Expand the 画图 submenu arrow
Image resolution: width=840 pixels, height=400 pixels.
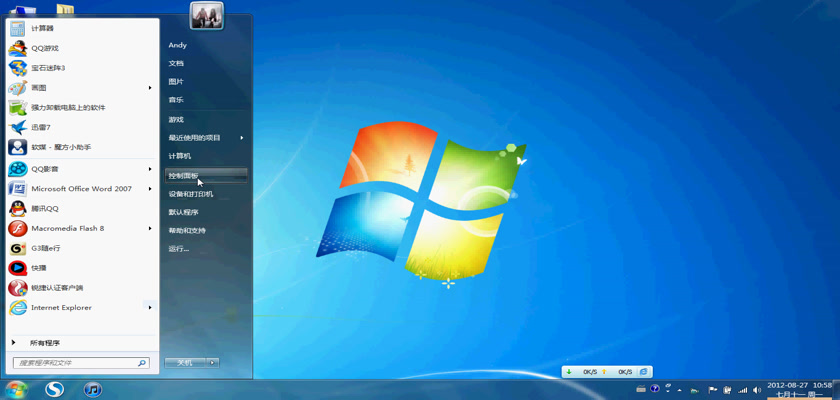coord(150,88)
